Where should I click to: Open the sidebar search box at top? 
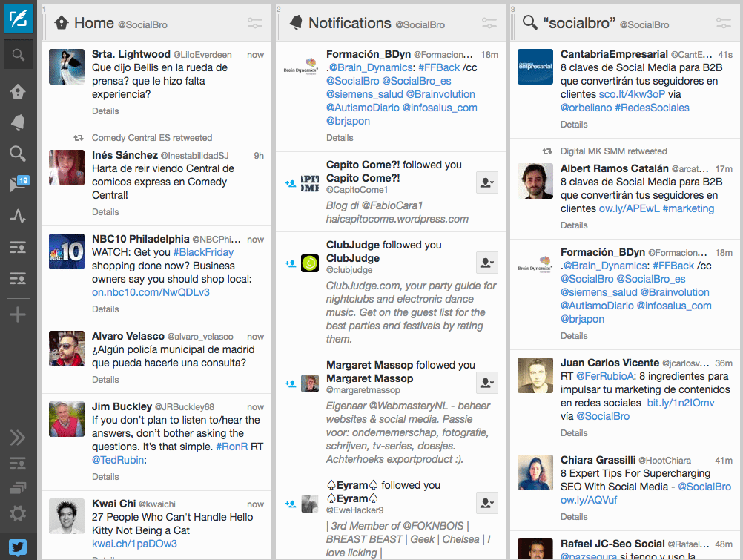tap(19, 55)
